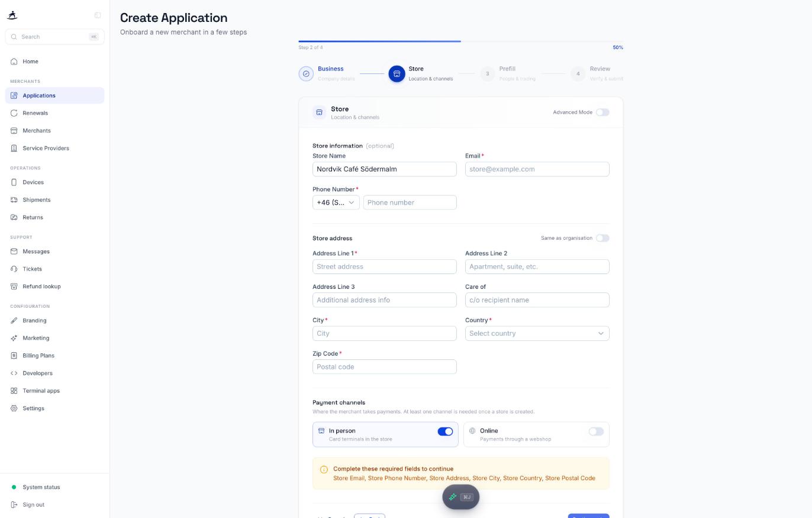The width and height of the screenshot is (812, 518).
Task: Jump to the Review step
Action: click(x=597, y=73)
